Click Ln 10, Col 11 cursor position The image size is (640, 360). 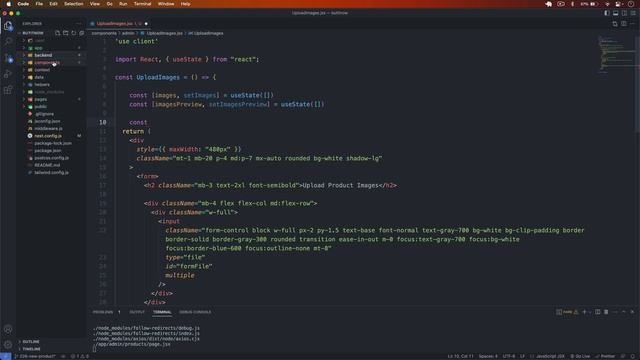pos(460,356)
